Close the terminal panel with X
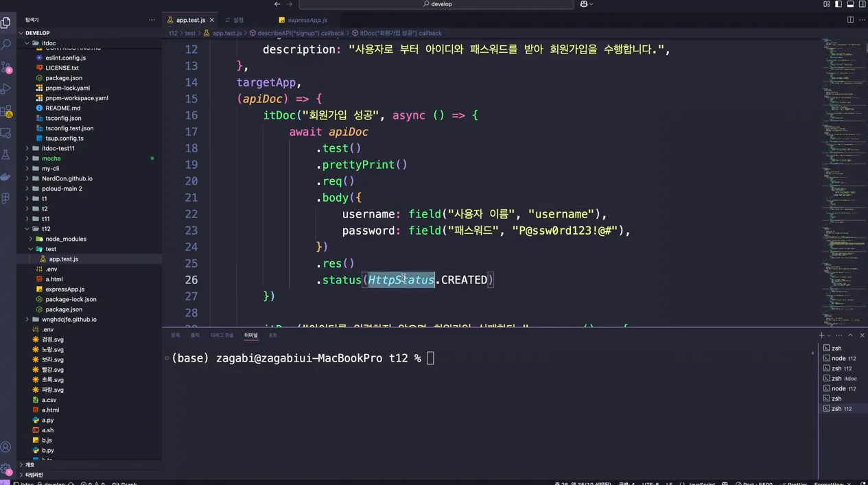868x485 pixels. 862,335
